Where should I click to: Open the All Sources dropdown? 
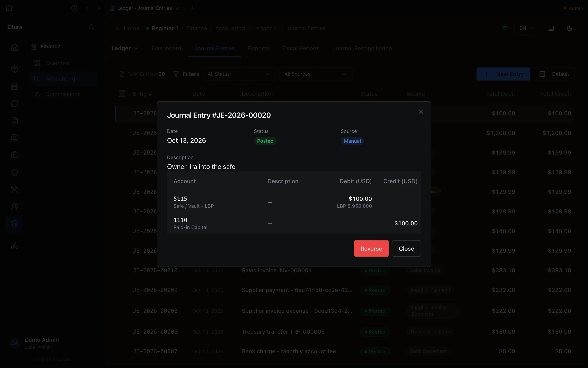[x=316, y=74]
